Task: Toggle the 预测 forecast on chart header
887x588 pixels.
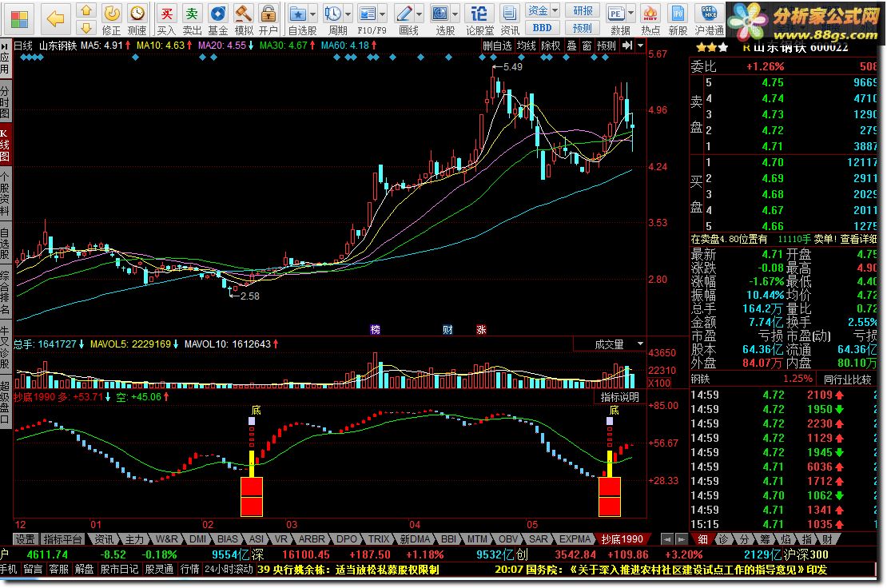Action: 606,46
